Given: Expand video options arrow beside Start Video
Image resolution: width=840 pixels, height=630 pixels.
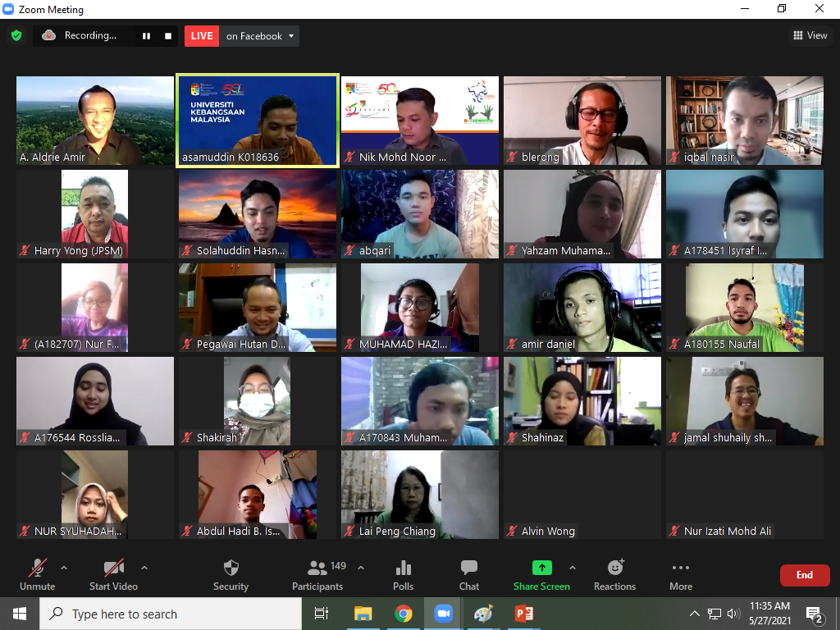Looking at the screenshot, I should [144, 567].
